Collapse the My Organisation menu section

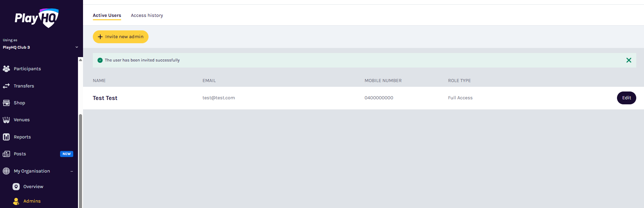pyautogui.click(x=72, y=171)
